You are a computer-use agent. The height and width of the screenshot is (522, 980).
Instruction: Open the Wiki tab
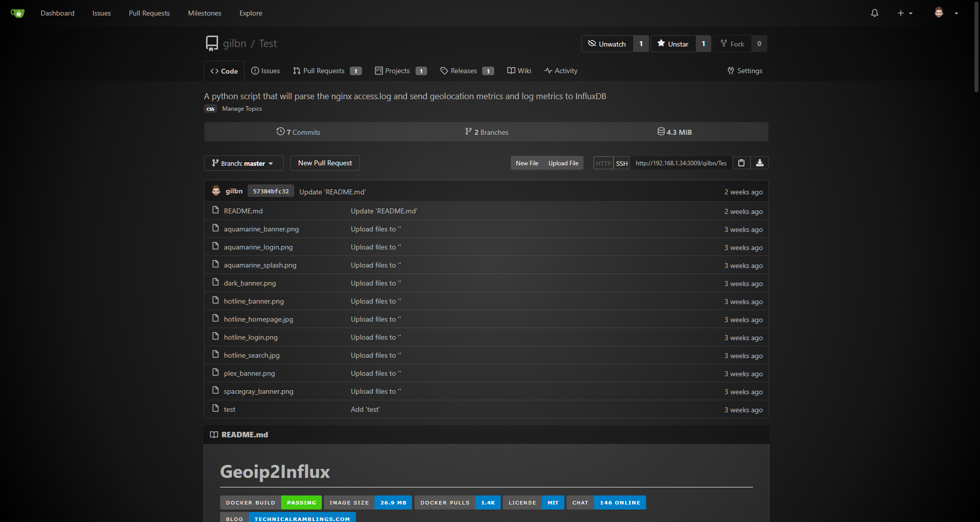(x=519, y=71)
